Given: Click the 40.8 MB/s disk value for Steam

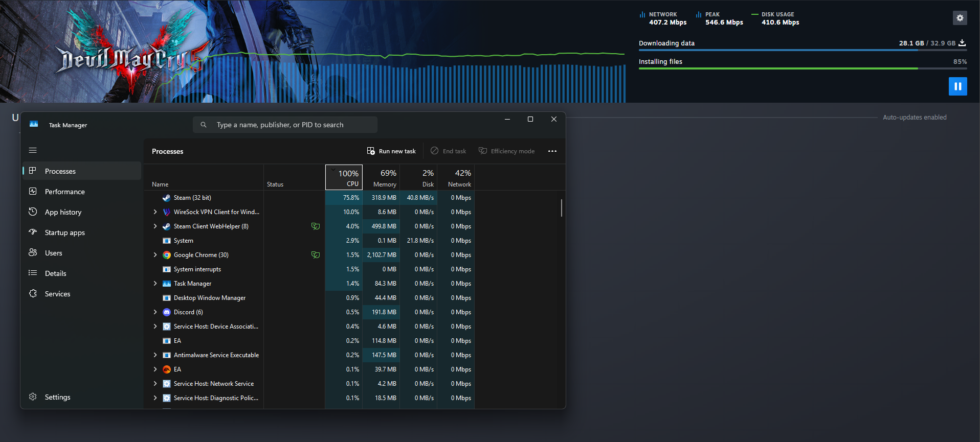Looking at the screenshot, I should point(420,198).
